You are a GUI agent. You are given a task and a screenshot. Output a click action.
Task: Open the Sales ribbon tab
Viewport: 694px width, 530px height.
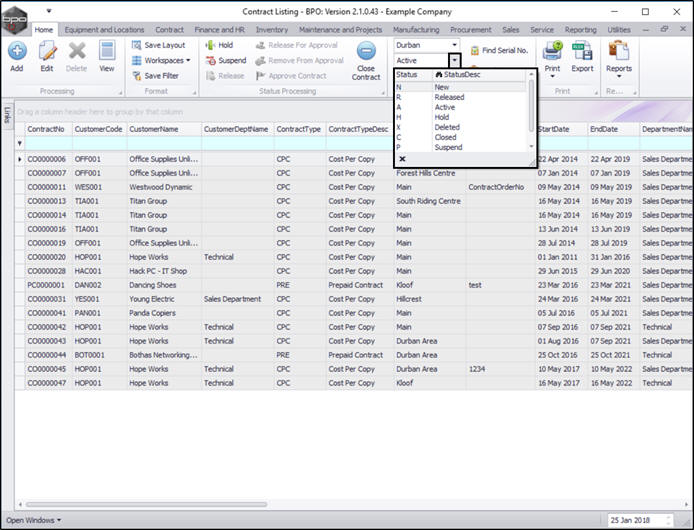point(510,30)
